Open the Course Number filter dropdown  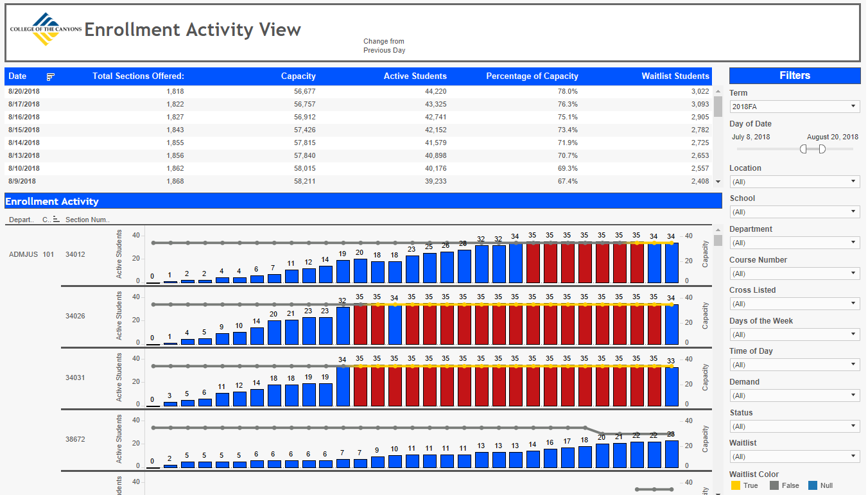794,274
